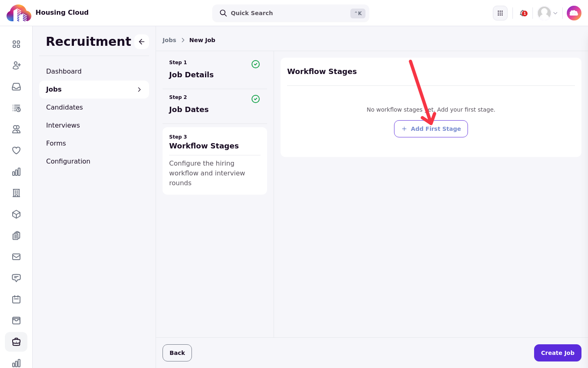Click the building icon in left rail

[16, 193]
